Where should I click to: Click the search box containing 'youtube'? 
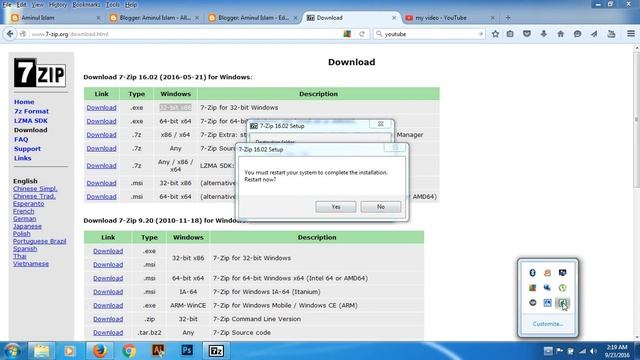429,34
